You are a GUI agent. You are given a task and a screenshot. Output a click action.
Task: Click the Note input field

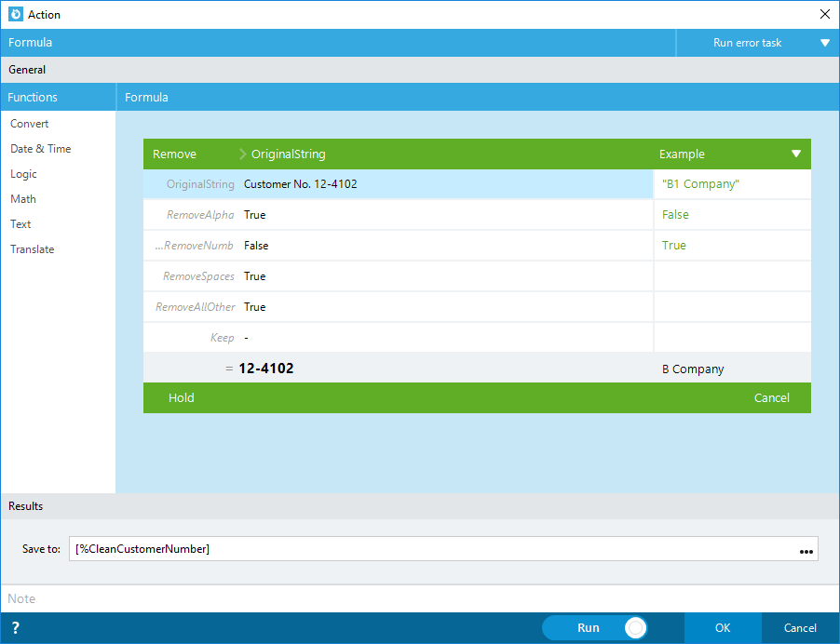coord(279,598)
